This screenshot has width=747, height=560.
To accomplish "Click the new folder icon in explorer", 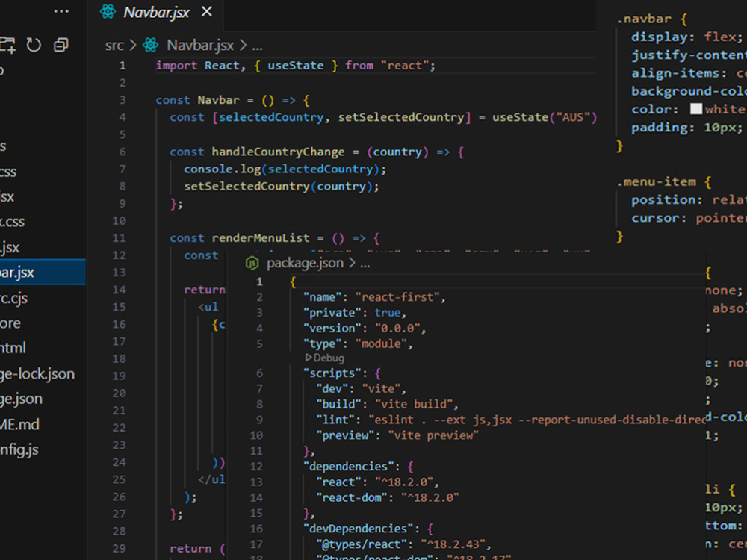I will pos(7,45).
